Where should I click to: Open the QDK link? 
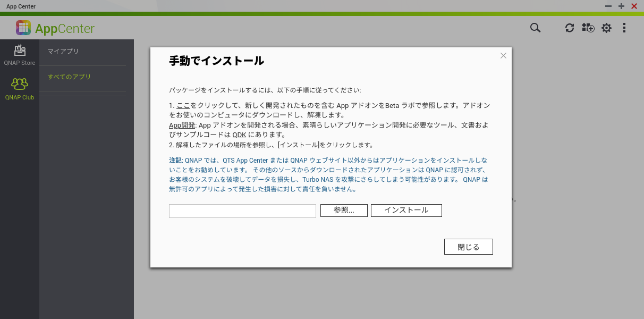tap(239, 135)
